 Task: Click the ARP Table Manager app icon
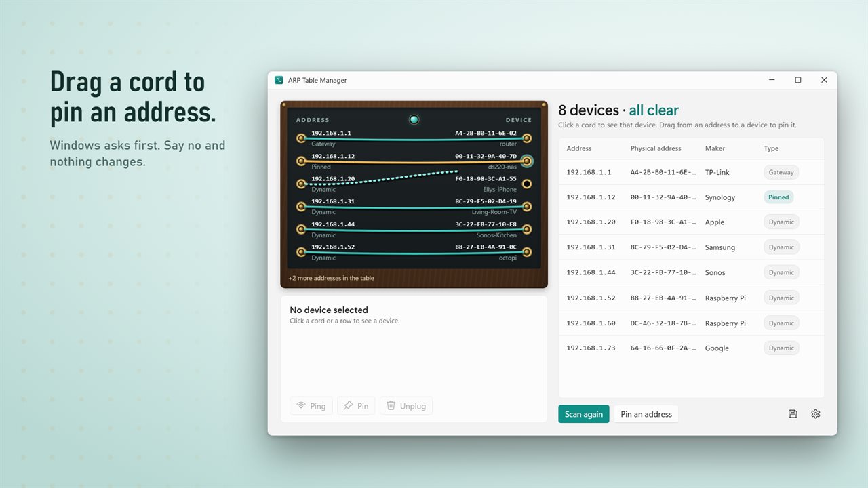(x=279, y=80)
